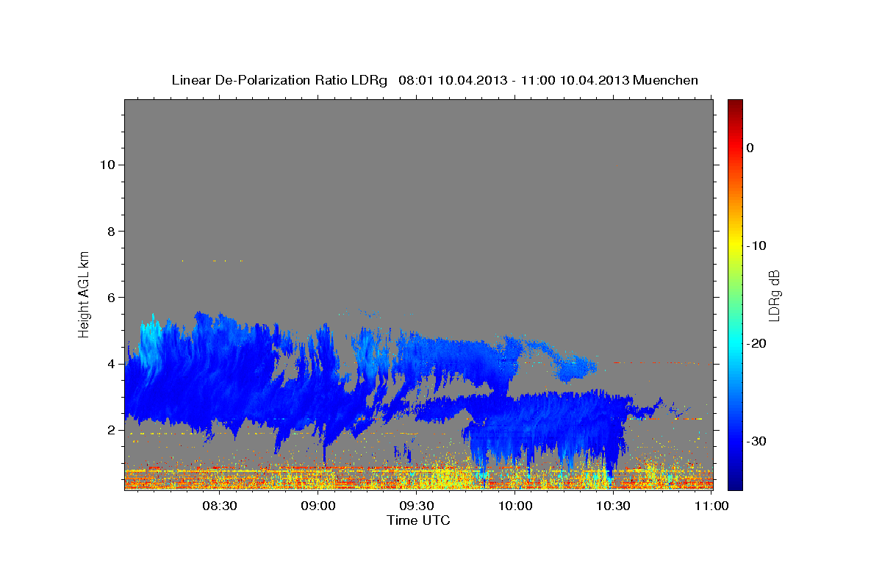Click the 09:30 time tick label
882x588 pixels.
(416, 506)
